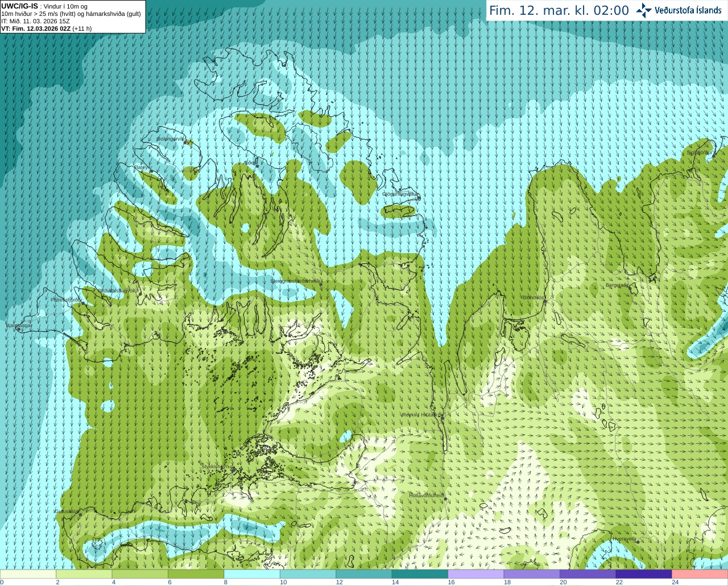Select the Reykir í Hrútafirði label

tap(422, 415)
